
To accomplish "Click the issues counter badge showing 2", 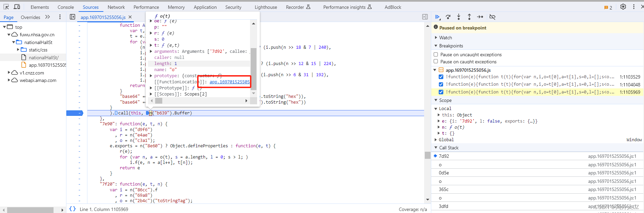I will coord(608,7).
